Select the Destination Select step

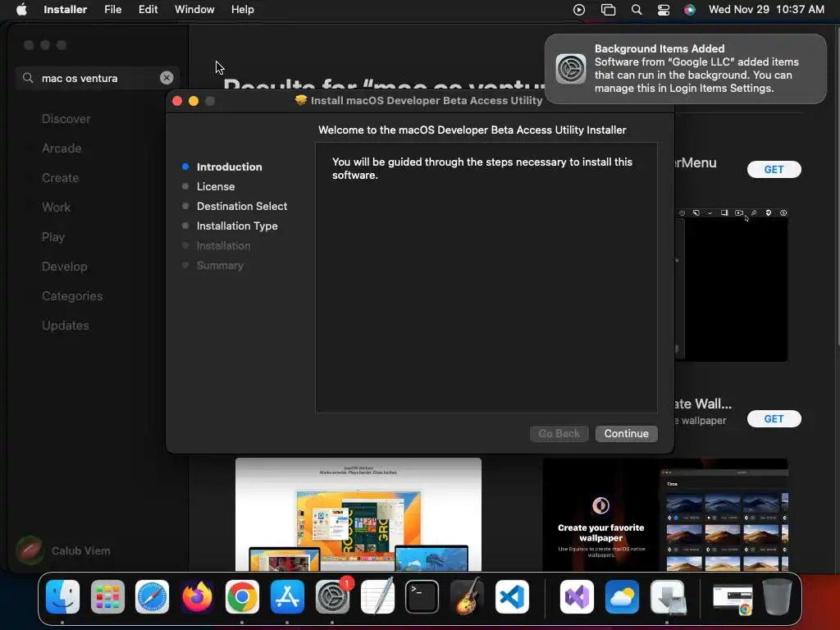[x=242, y=206]
